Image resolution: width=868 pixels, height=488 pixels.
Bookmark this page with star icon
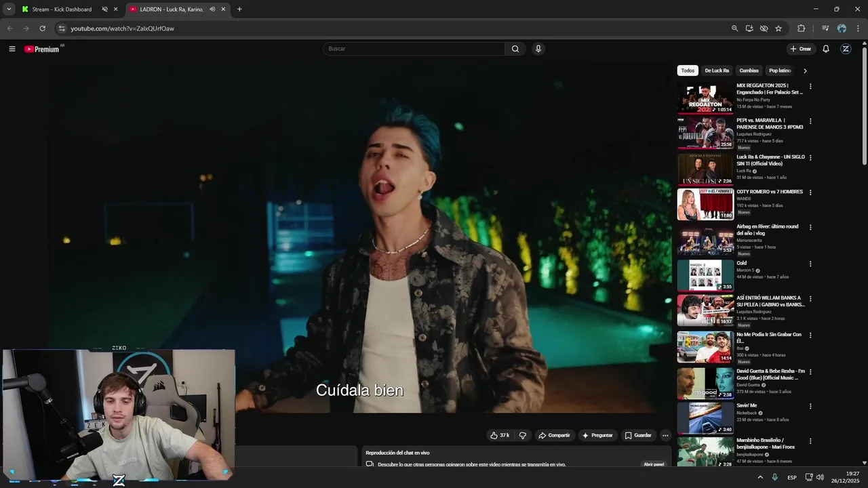[x=778, y=28]
